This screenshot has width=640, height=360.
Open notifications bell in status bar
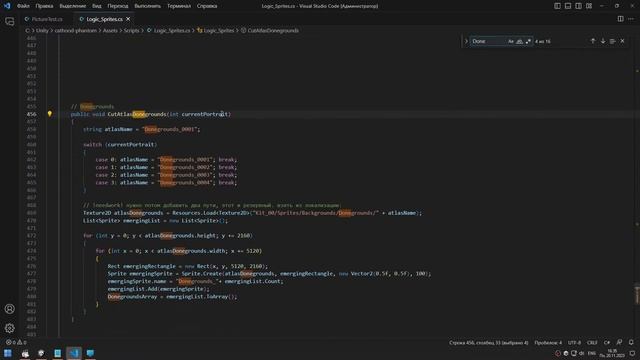pos(631,342)
